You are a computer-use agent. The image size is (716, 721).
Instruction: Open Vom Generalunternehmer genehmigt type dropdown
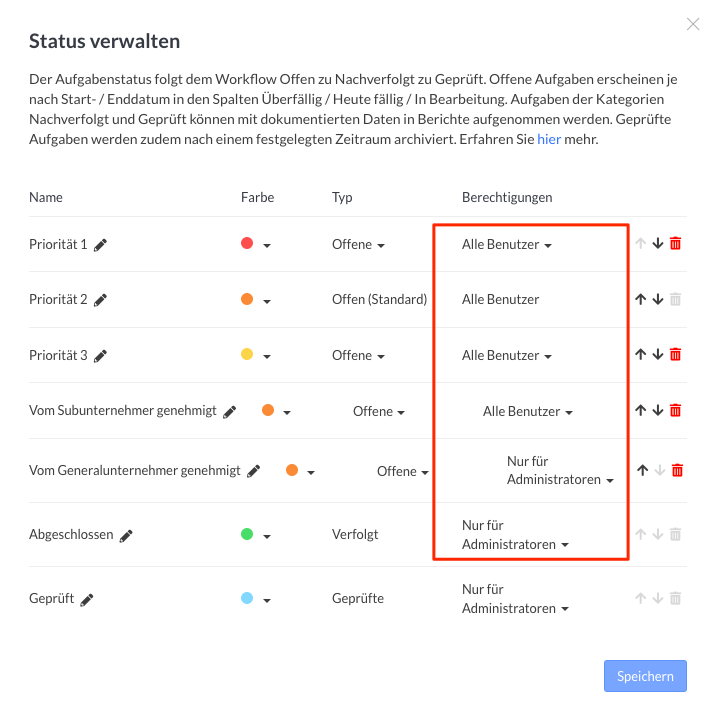402,472
